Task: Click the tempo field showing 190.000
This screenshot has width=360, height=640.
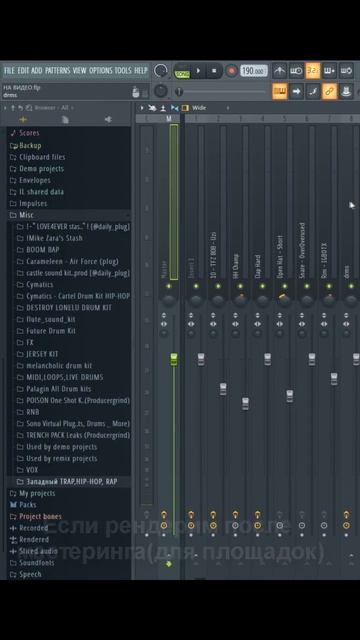Action: 253,71
